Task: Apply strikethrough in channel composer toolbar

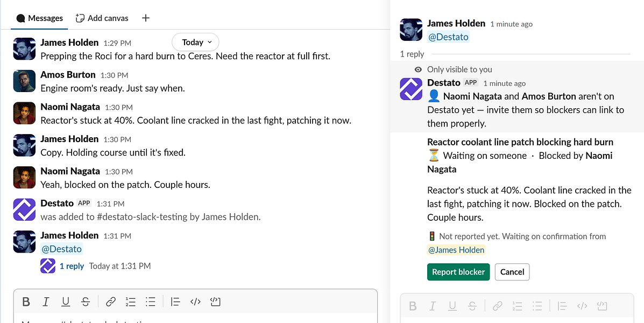Action: coord(86,302)
